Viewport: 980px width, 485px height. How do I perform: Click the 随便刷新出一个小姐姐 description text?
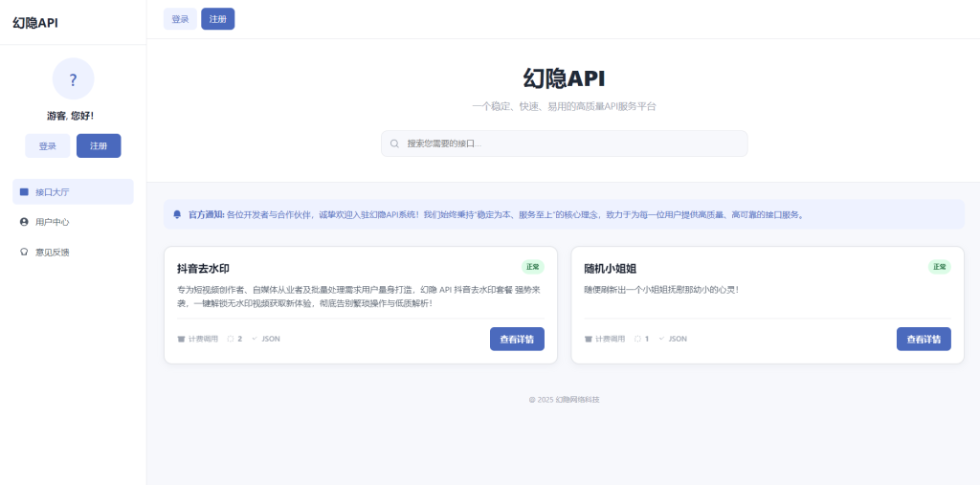(x=662, y=290)
